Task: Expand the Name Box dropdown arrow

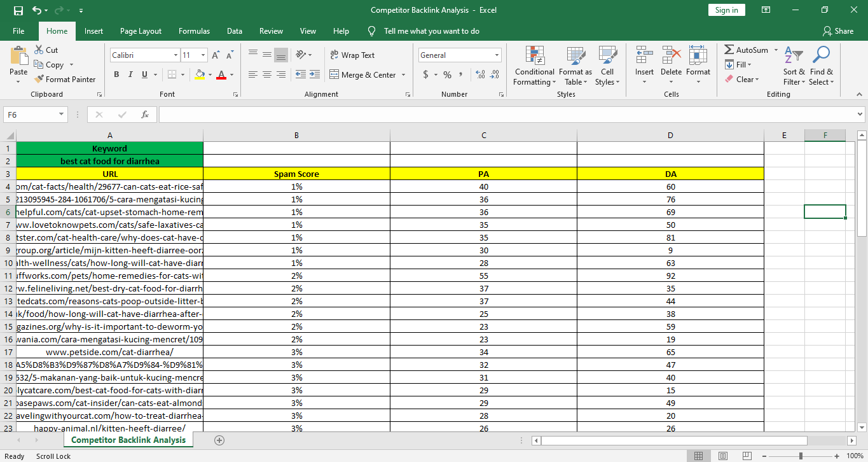Action: (62, 115)
